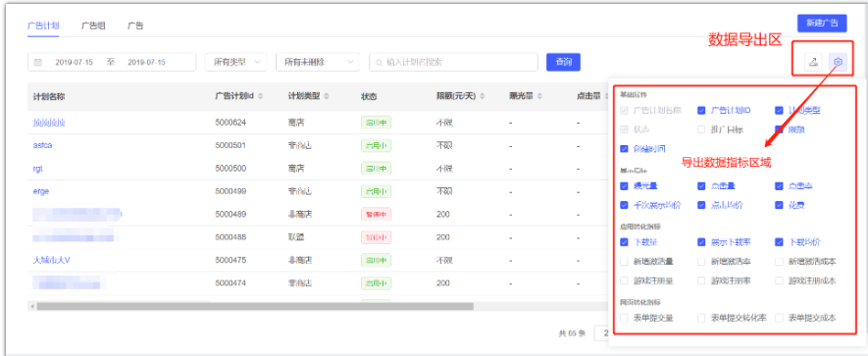Image resolution: width=868 pixels, height=356 pixels.
Task: Click the calendar icon in date range
Action: tap(37, 63)
